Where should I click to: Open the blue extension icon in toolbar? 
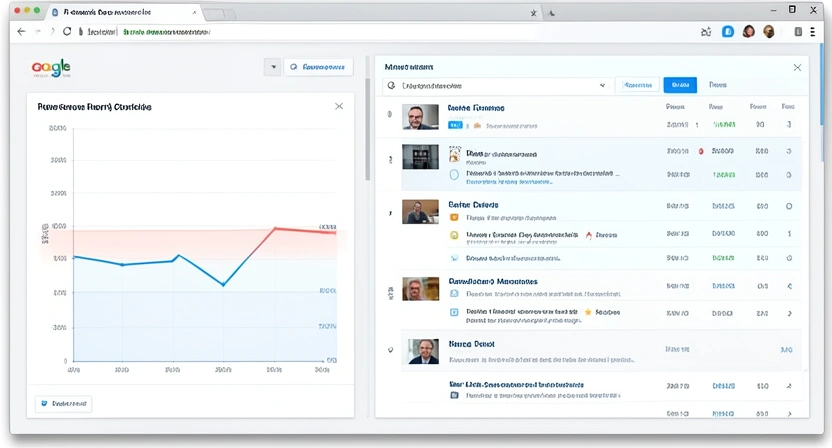click(727, 31)
